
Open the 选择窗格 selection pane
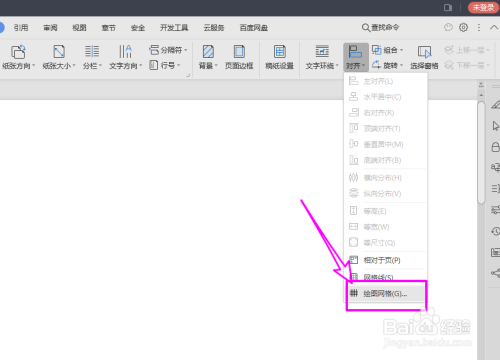pos(424,57)
